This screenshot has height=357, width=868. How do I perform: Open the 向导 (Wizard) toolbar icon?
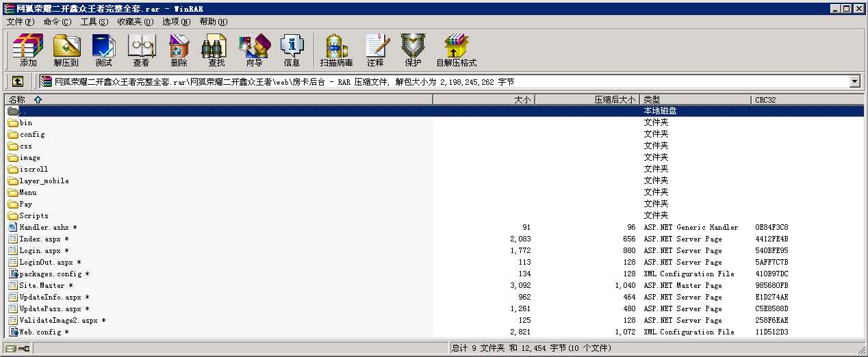tap(254, 50)
